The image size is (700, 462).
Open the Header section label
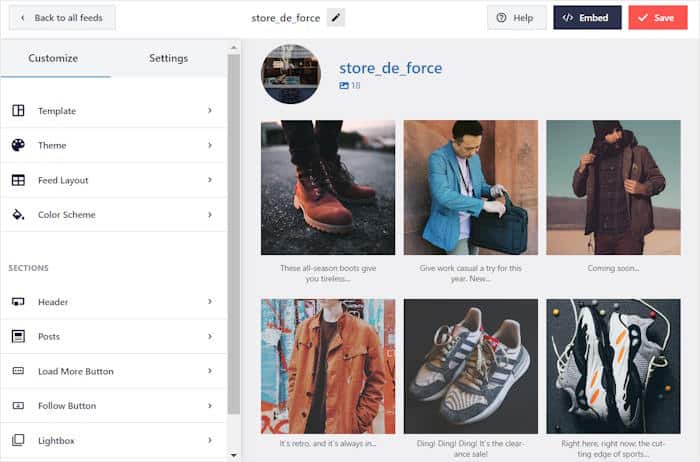coord(53,302)
